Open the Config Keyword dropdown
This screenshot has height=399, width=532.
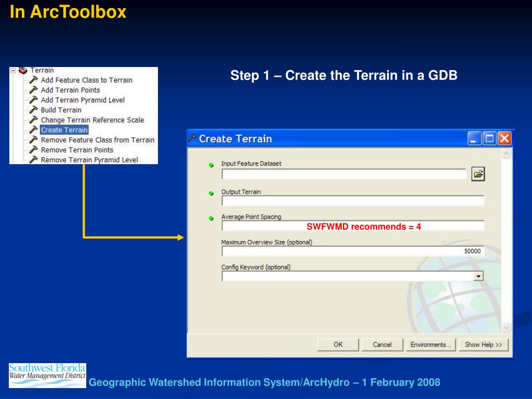(478, 276)
